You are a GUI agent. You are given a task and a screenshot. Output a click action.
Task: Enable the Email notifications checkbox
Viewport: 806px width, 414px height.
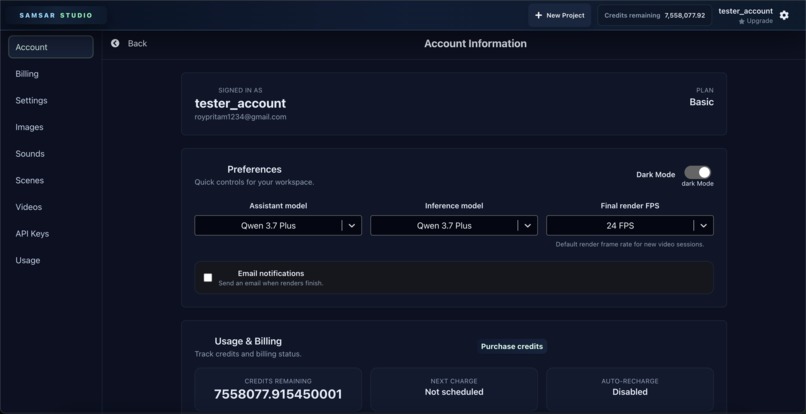click(208, 278)
